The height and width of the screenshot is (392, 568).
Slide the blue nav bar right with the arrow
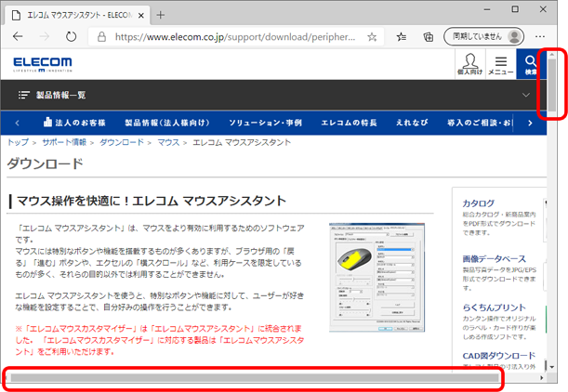(x=530, y=123)
